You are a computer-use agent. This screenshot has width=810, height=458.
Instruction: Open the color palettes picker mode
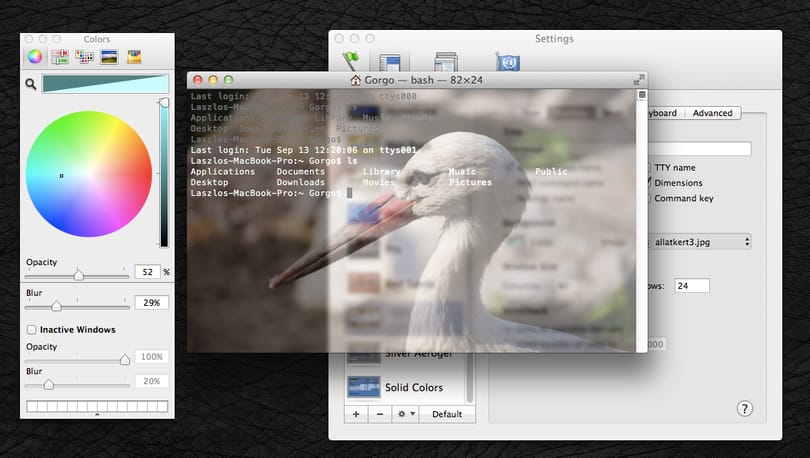coord(84,57)
